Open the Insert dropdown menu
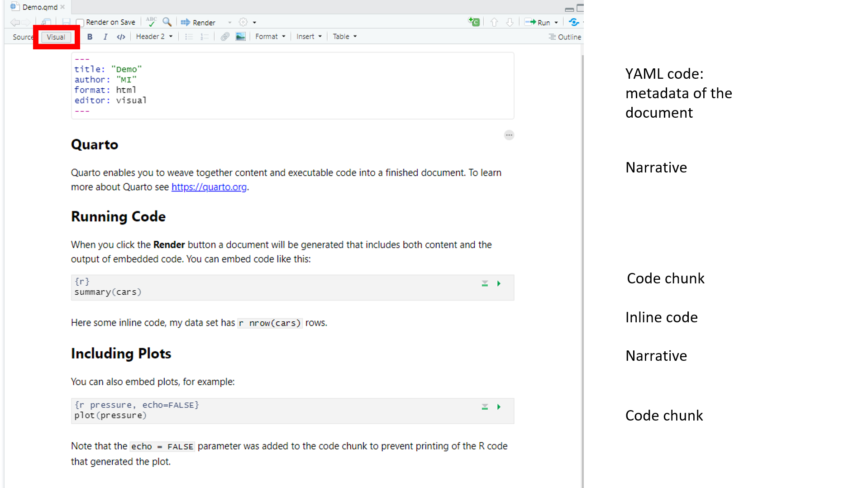 (x=309, y=37)
